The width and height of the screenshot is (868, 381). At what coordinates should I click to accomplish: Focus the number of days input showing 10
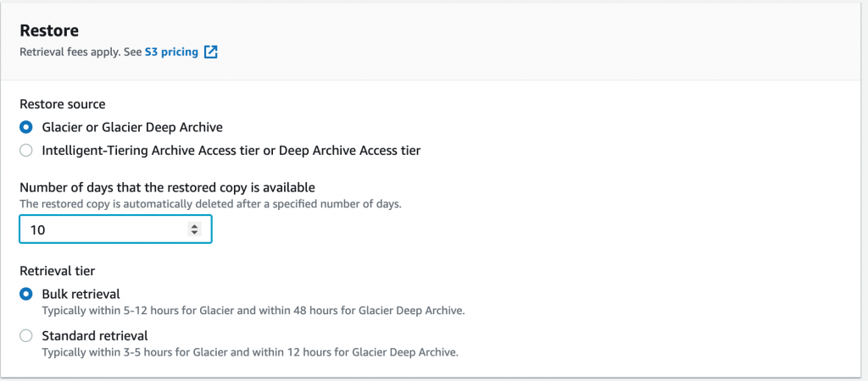pyautogui.click(x=115, y=229)
